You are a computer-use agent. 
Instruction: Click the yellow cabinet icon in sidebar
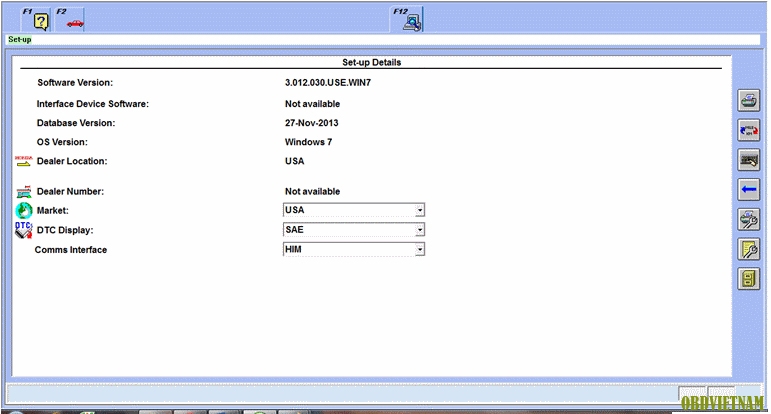(x=748, y=279)
